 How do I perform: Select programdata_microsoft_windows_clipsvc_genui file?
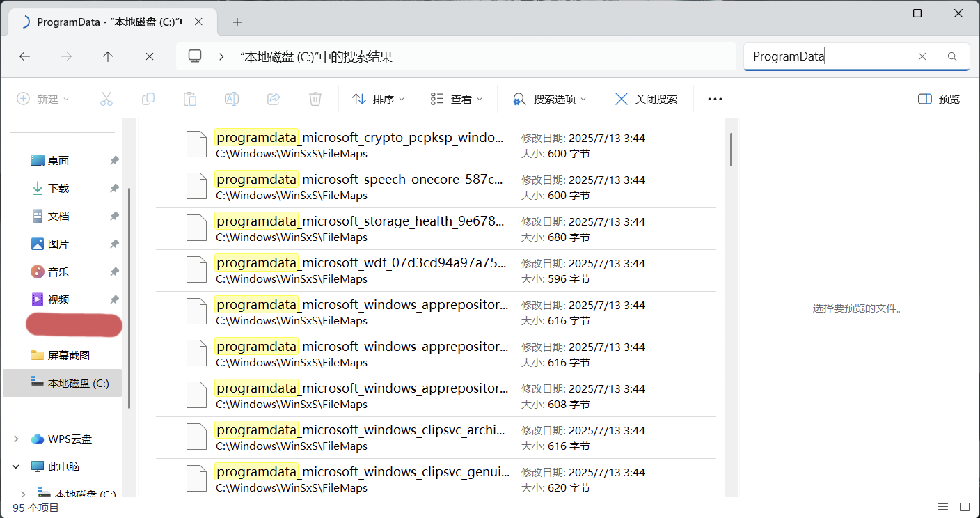pyautogui.click(x=436, y=479)
